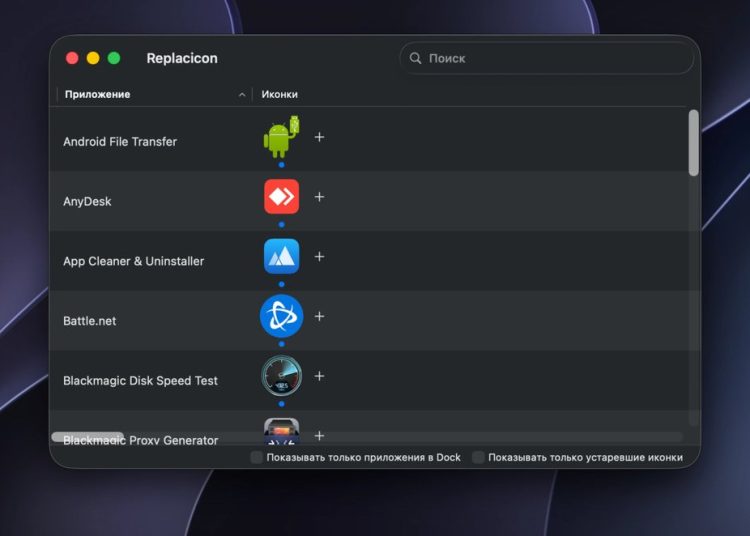750x536 pixels.
Task: Toggle sort order arrow in Приложение column
Action: [242, 95]
